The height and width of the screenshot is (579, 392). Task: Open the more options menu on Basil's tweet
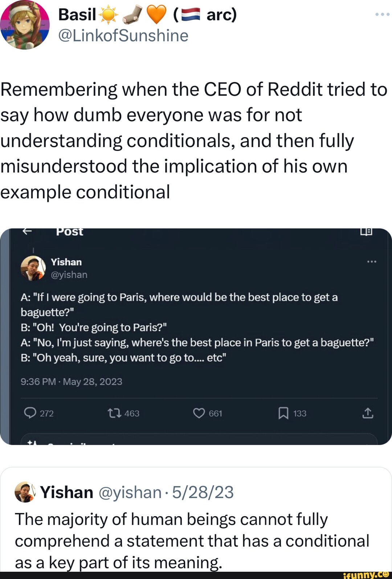click(382, 15)
